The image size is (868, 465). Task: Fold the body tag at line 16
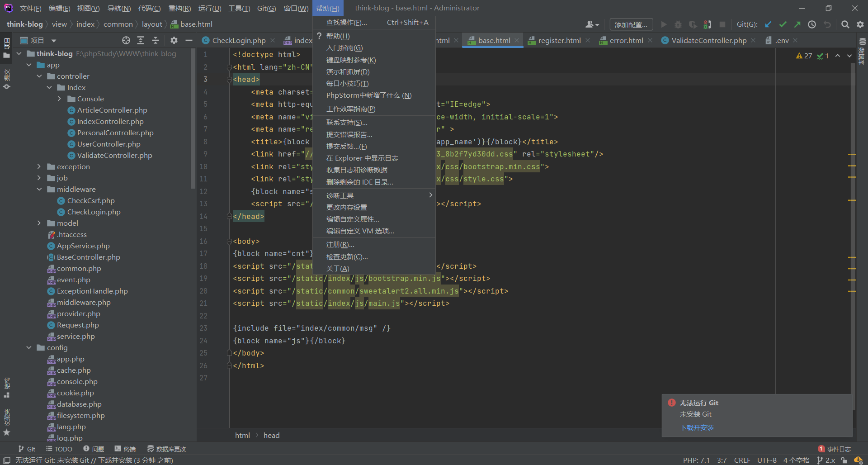coord(229,242)
